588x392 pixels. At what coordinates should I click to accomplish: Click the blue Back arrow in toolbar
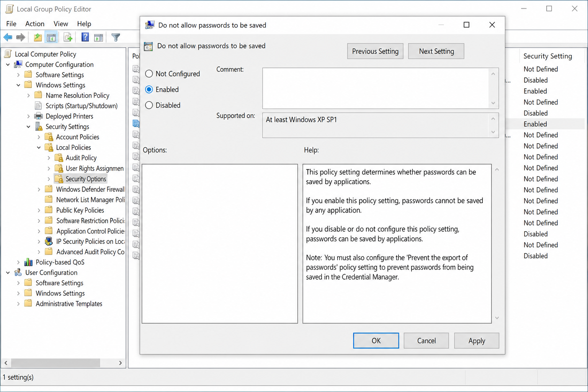[8, 37]
